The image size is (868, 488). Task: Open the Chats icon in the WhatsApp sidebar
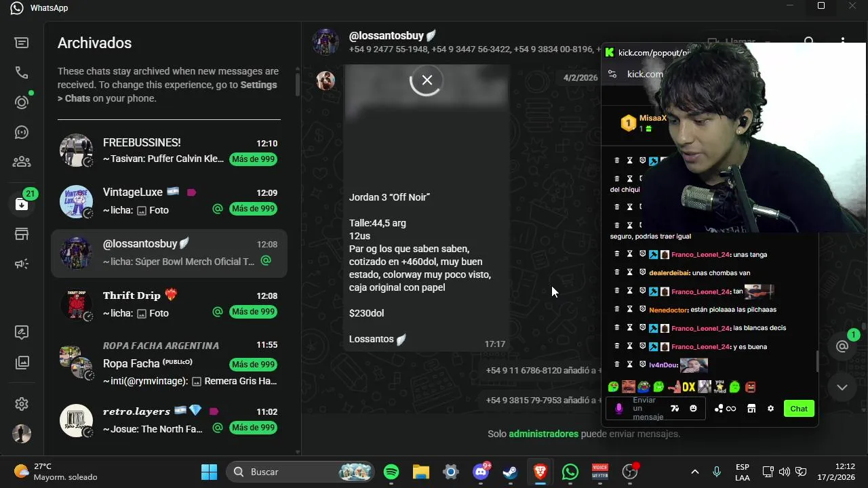(22, 43)
